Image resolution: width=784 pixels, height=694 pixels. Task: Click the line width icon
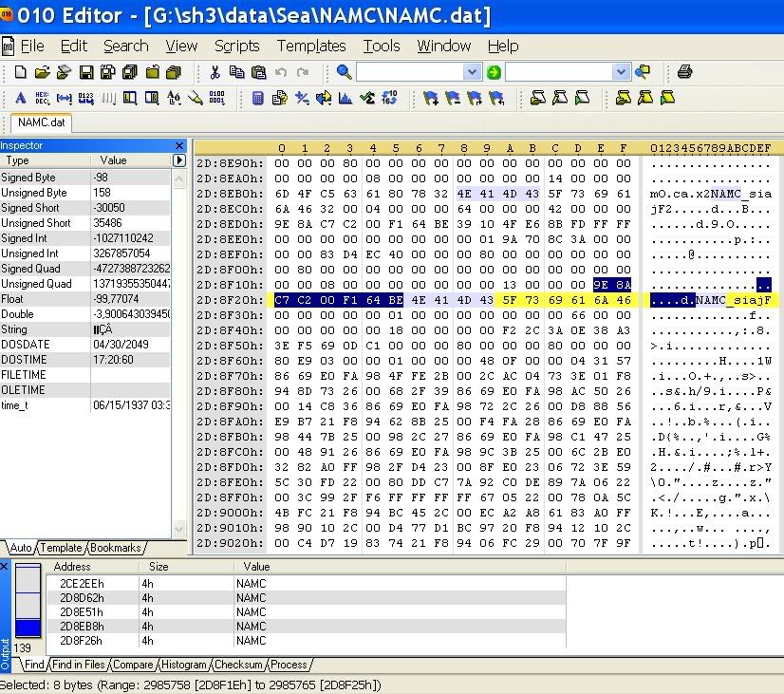pyautogui.click(x=64, y=98)
